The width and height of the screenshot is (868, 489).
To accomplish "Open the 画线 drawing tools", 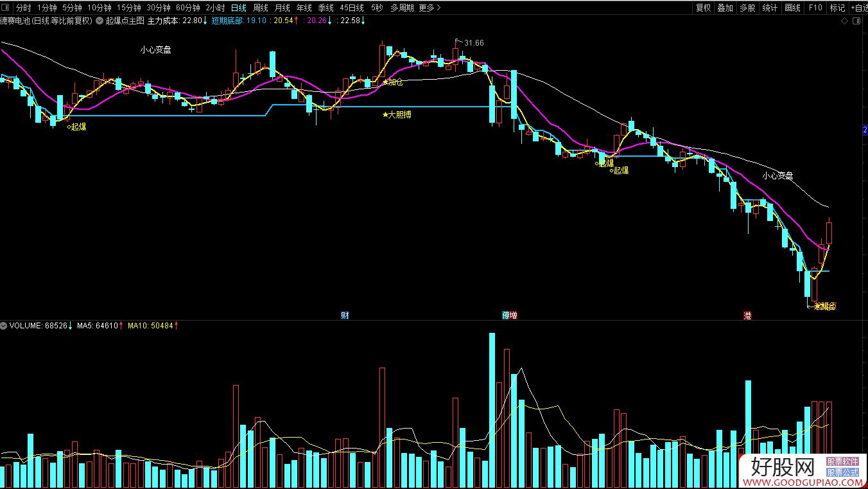I will tap(792, 8).
